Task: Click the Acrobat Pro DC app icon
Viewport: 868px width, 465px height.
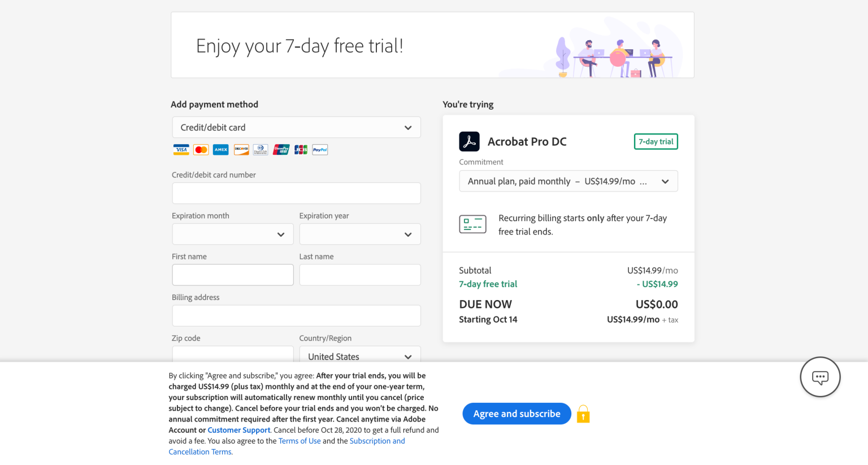Action: [x=469, y=141]
